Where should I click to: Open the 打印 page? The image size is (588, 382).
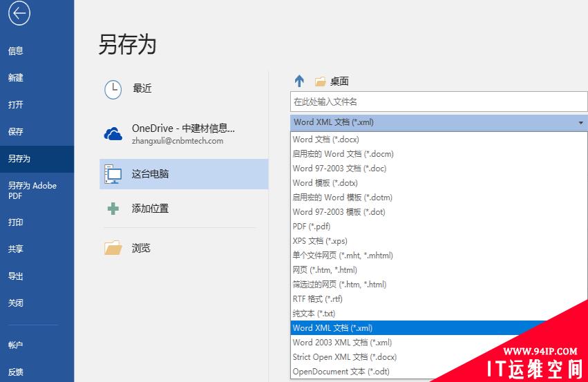[37, 222]
